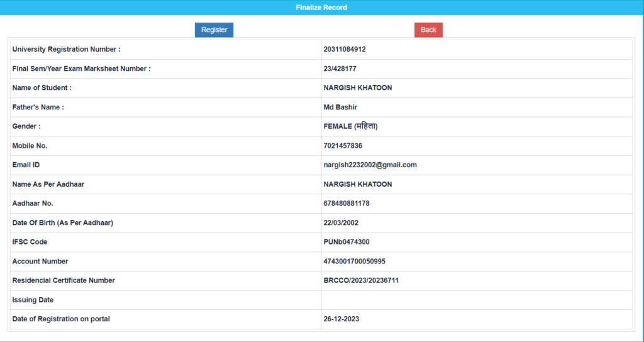644x342 pixels.
Task: Click the email nargish2232002@gmail.com
Action: 370,165
